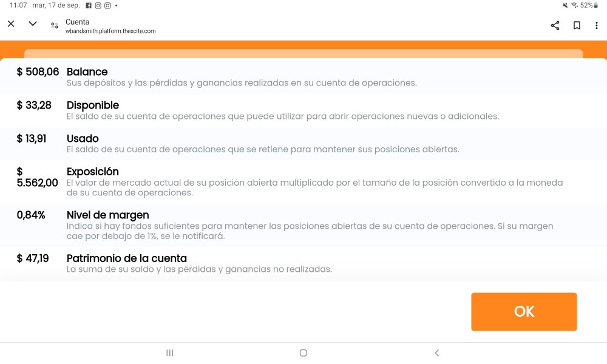Tap the Usado description about posiciones abiertas
607x364 pixels.
[x=263, y=149]
